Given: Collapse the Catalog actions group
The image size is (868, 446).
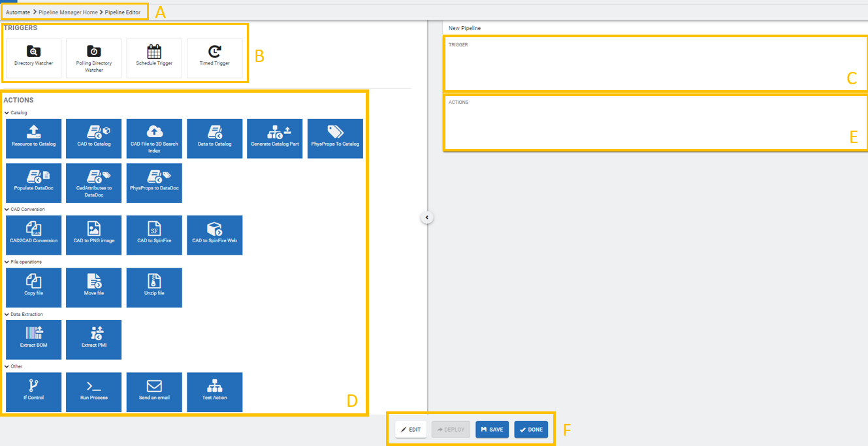Looking at the screenshot, I should click(7, 113).
